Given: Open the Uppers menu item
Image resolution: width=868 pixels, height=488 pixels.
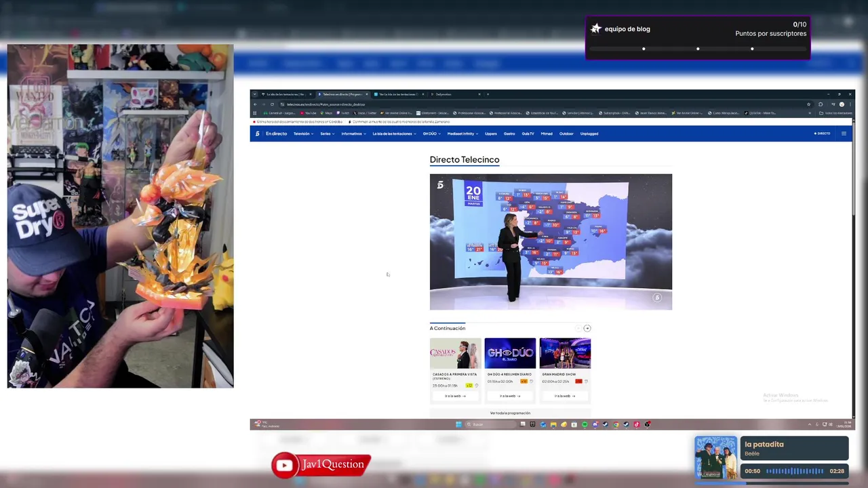Looking at the screenshot, I should pos(491,134).
